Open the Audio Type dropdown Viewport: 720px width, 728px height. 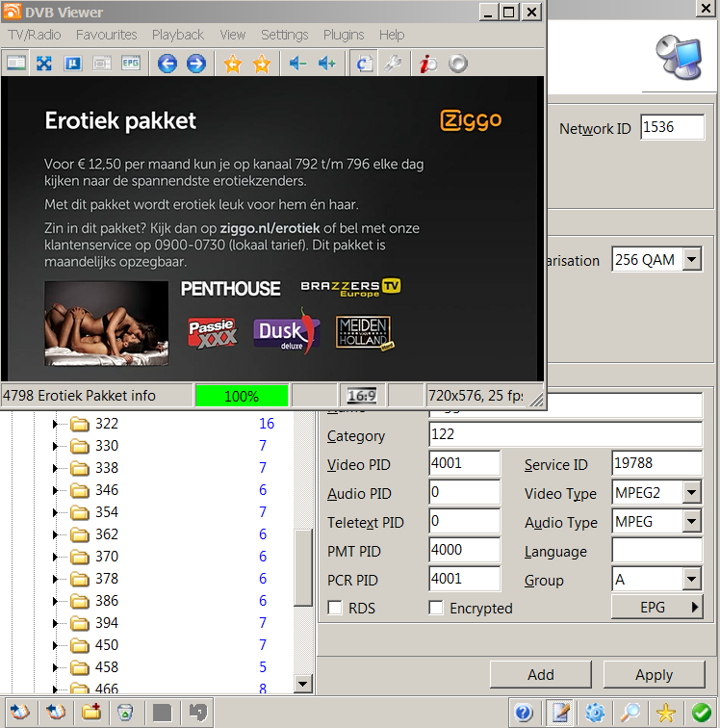pos(691,522)
